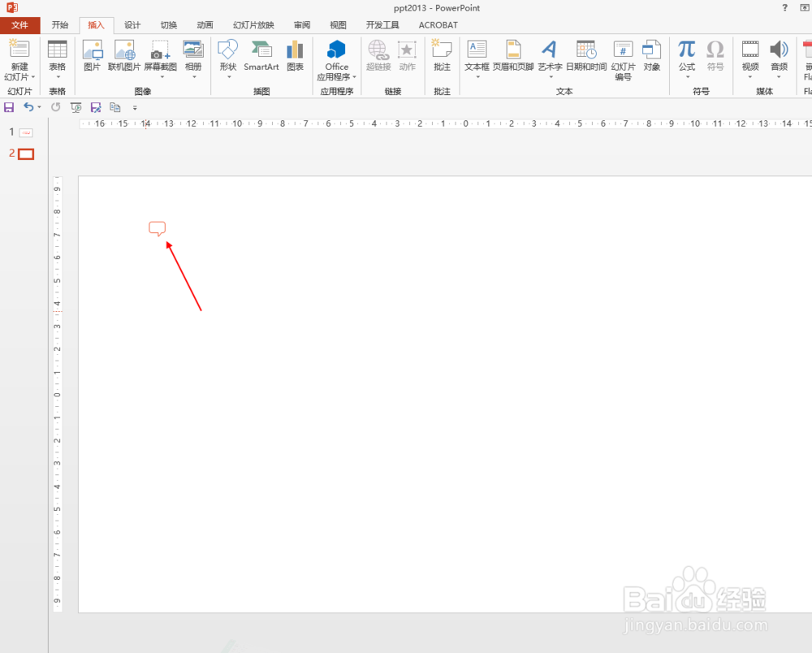Click the purple save-as quick access icon
The height and width of the screenshot is (653, 812).
[x=96, y=107]
